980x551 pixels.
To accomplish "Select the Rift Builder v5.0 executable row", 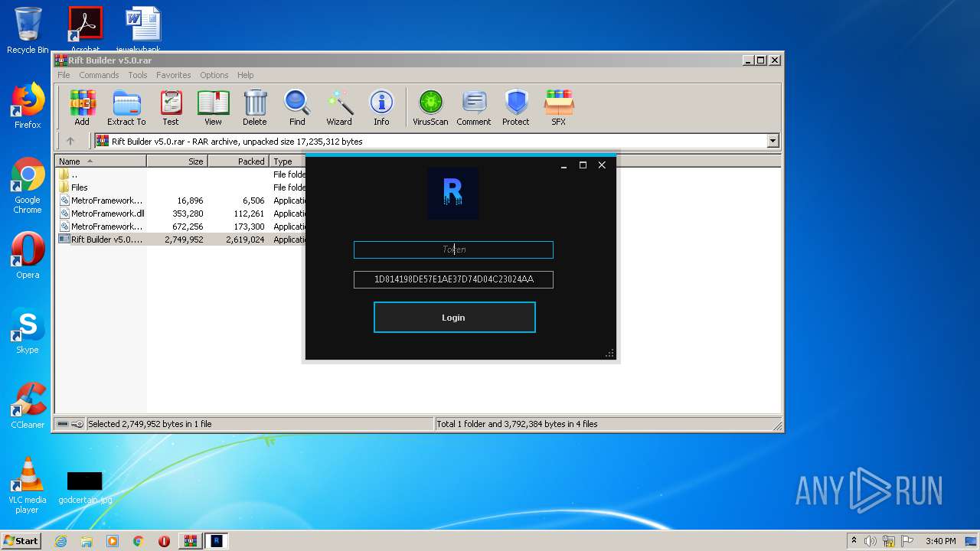I will pos(181,240).
